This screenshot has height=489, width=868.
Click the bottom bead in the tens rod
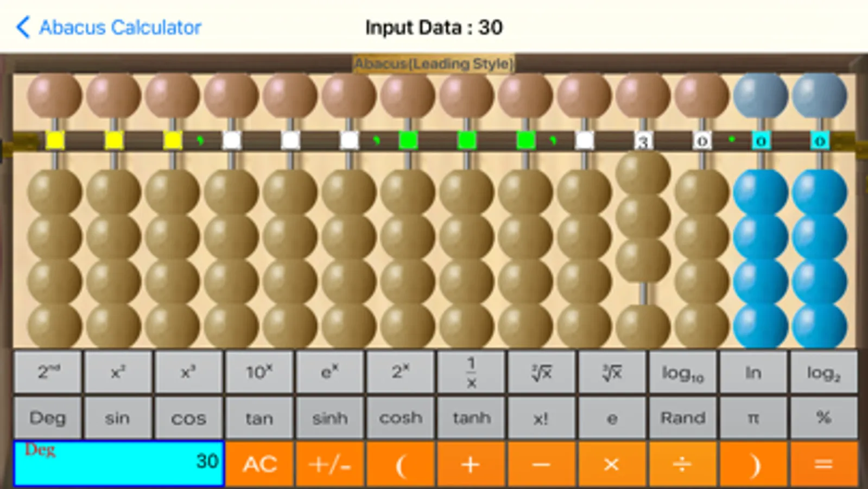[x=643, y=326]
